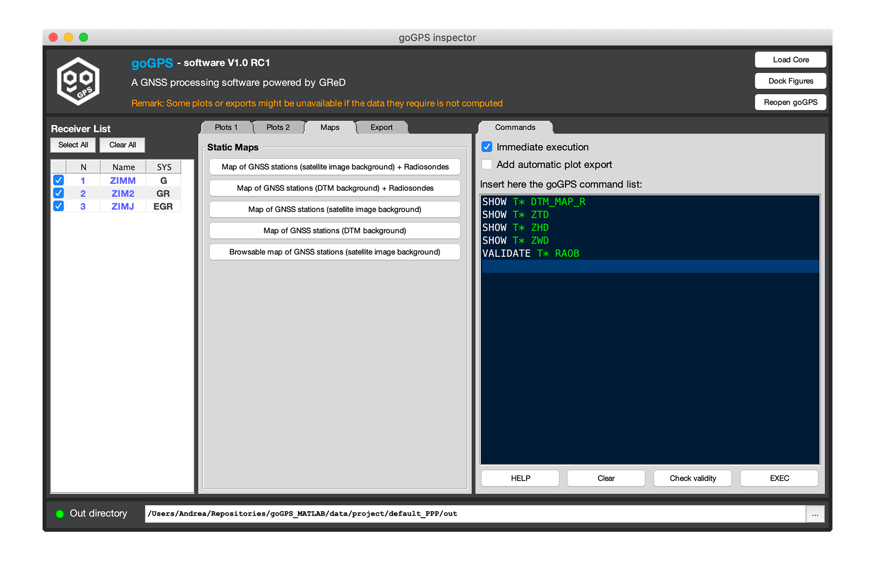875x588 pixels.
Task: Click command line VALIDATE T* RAOB
Action: [531, 254]
